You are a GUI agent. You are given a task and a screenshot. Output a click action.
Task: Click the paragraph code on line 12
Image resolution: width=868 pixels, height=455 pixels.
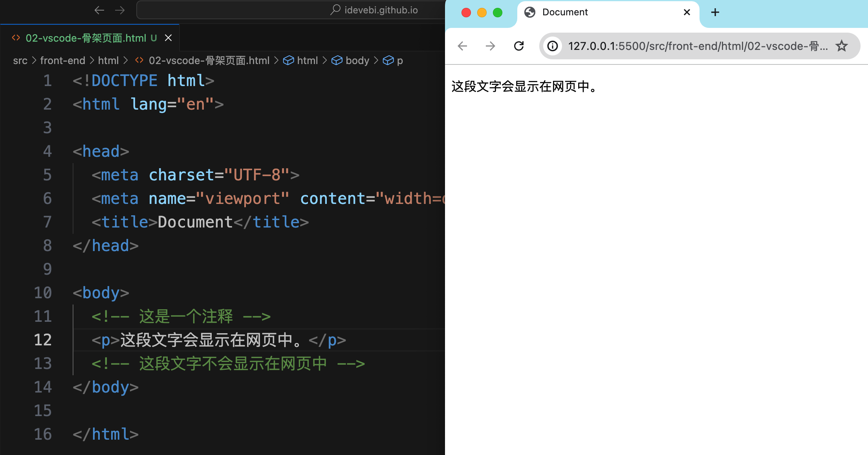219,340
